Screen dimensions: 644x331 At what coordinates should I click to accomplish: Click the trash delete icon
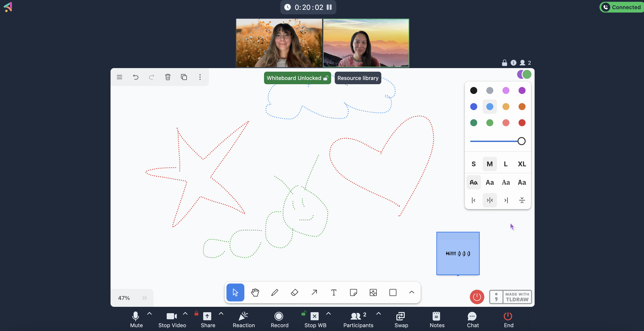tap(168, 77)
